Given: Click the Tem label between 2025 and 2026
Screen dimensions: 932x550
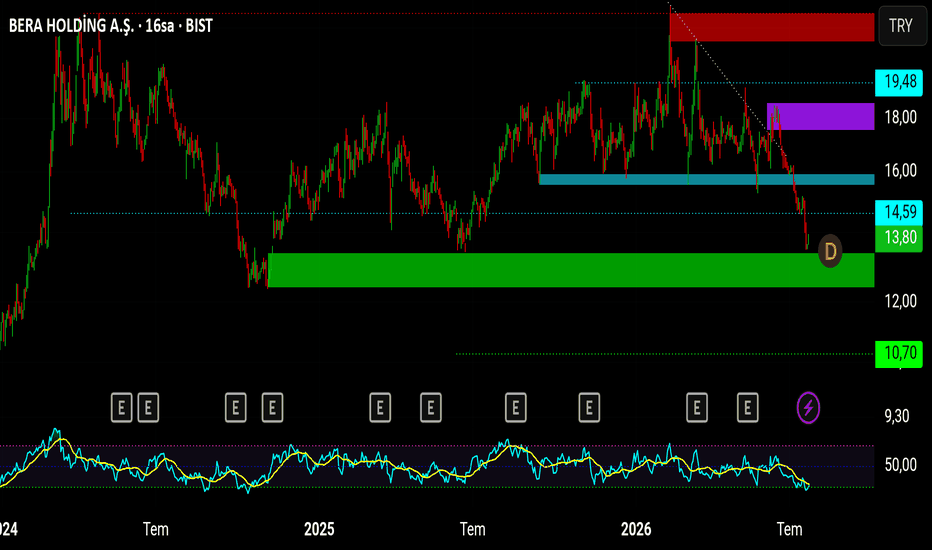Looking at the screenshot, I should [x=473, y=529].
